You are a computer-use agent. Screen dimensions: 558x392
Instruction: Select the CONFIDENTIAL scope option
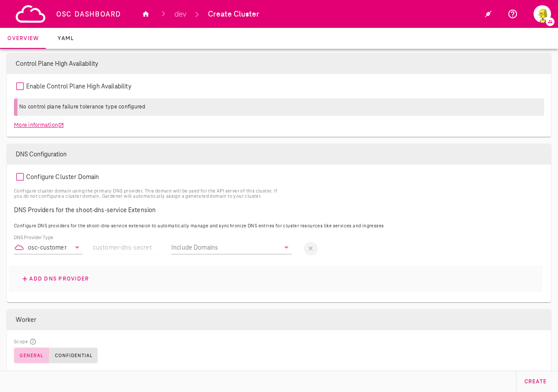pos(73,355)
